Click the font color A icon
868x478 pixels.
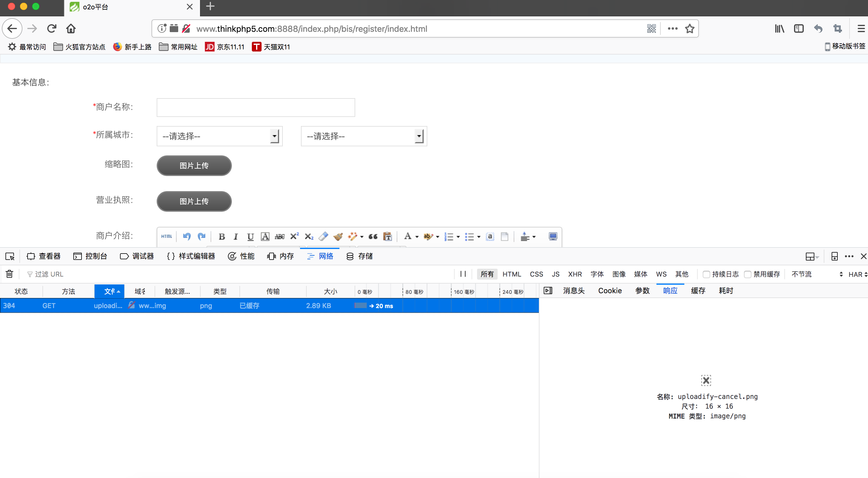[x=408, y=236]
